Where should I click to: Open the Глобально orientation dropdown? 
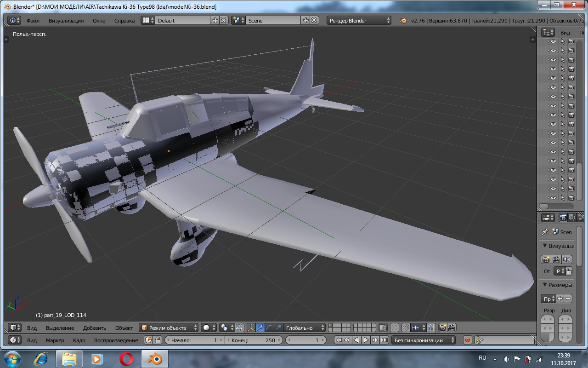(304, 328)
